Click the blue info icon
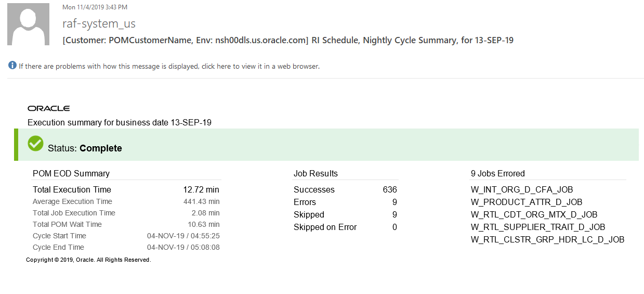 pos(12,66)
